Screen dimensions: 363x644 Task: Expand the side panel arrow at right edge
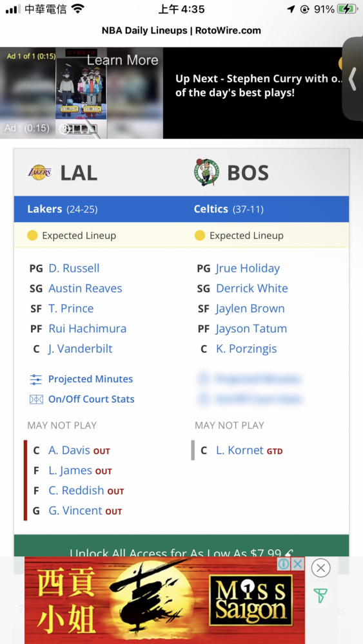click(x=353, y=79)
